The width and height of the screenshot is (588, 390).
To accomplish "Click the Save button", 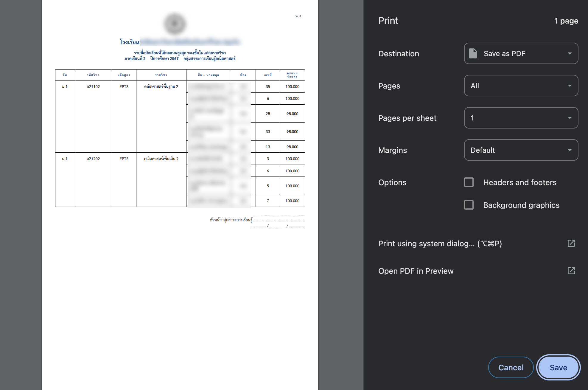I will (558, 367).
